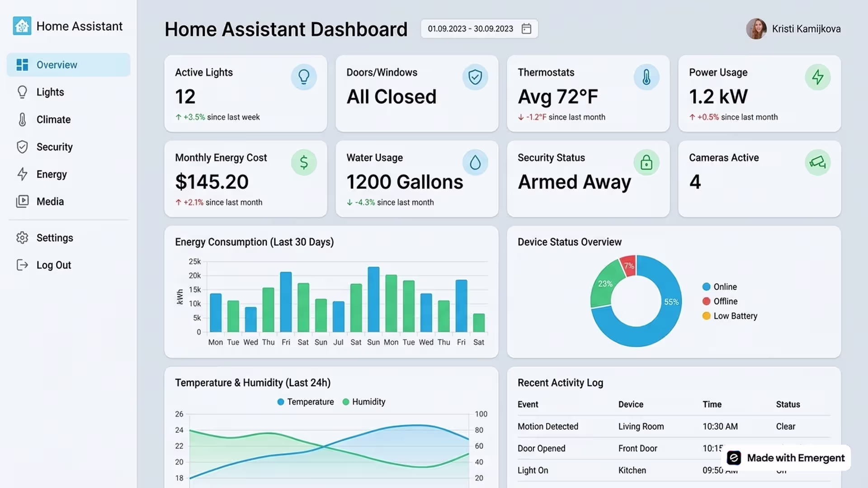Viewport: 868px width, 488px height.
Task: Click Kristi Kamijkova's profile avatar
Action: point(756,29)
